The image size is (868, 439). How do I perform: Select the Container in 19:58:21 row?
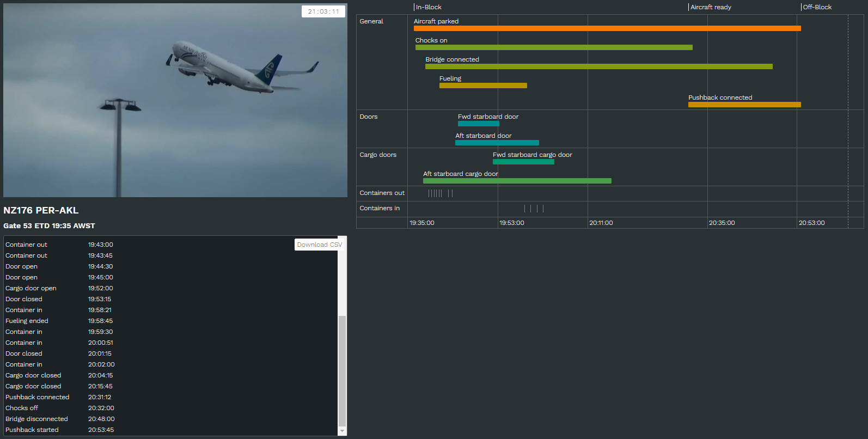[171, 310]
